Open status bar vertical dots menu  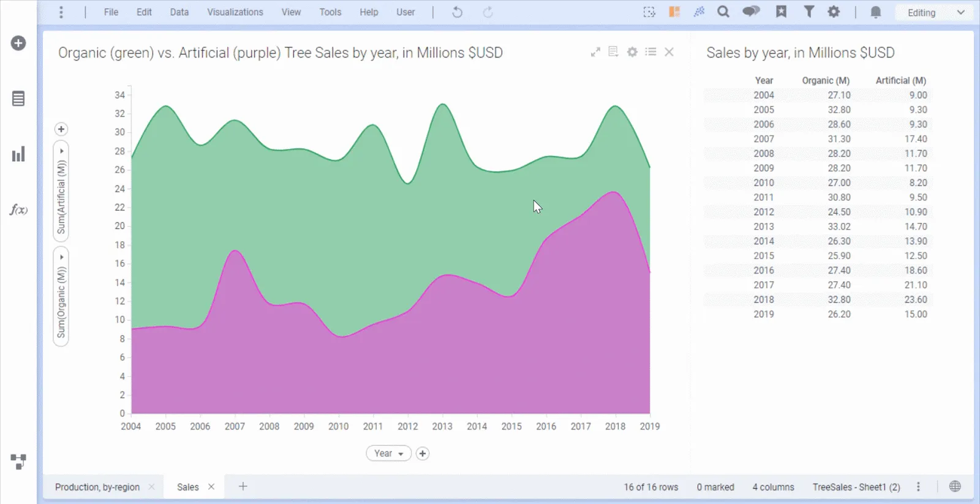[918, 487]
